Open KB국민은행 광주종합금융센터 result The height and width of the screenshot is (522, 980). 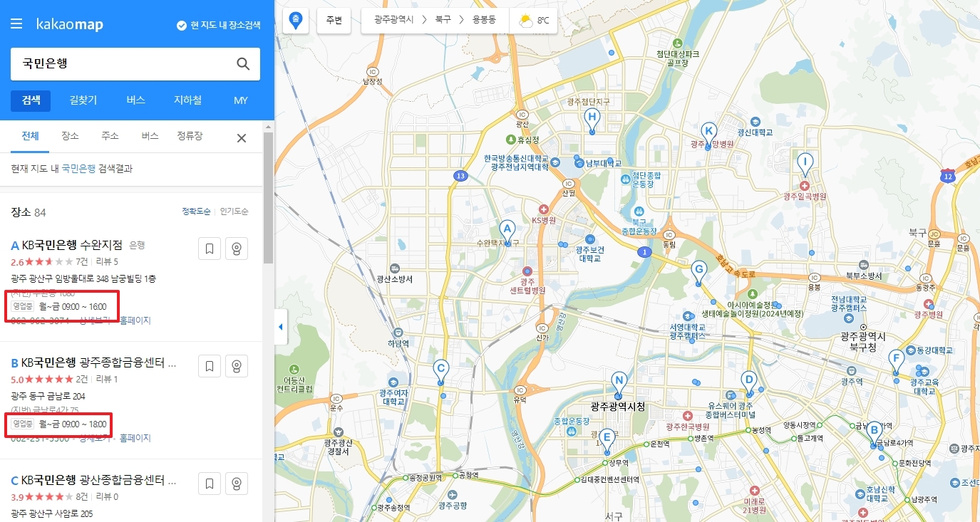98,363
